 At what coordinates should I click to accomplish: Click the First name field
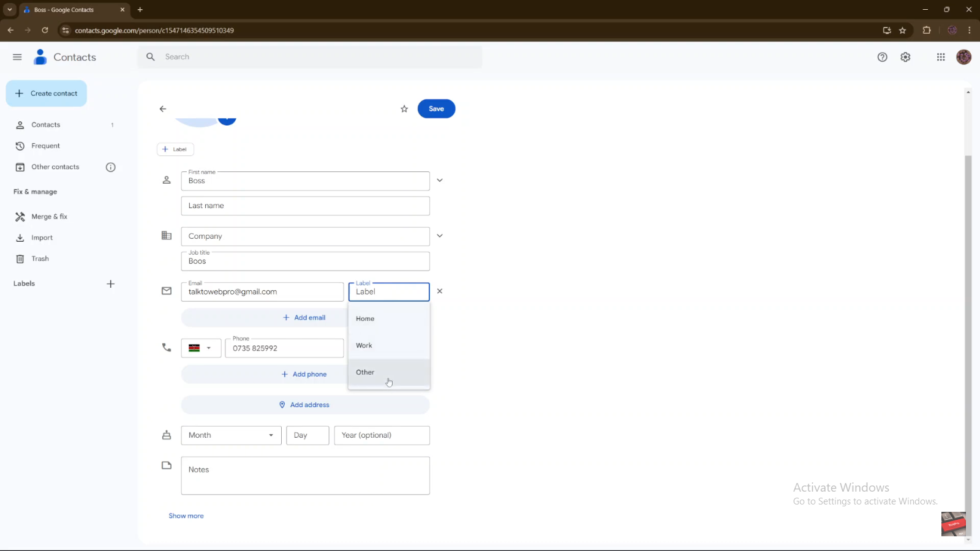tap(305, 181)
